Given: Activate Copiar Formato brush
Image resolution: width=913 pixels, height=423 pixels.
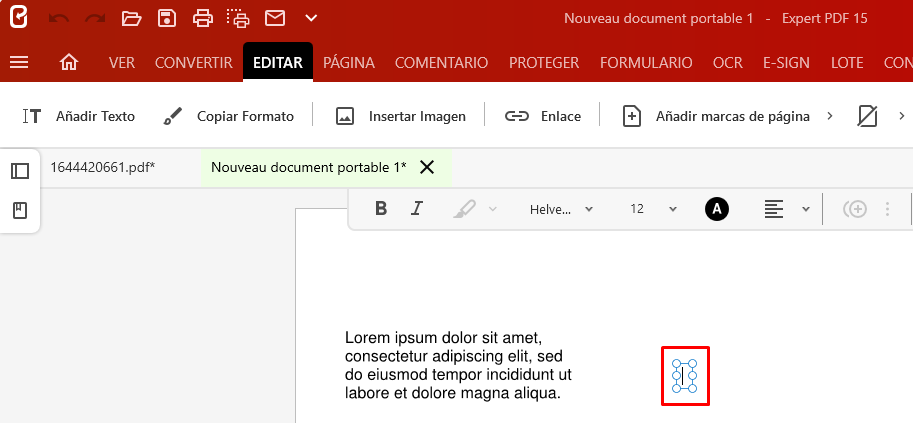Looking at the screenshot, I should point(228,117).
